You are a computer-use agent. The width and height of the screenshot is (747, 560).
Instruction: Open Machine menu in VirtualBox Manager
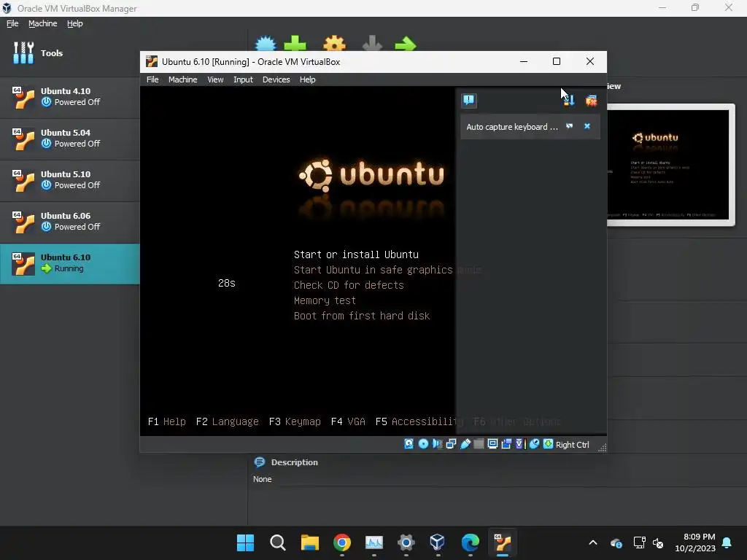(42, 23)
